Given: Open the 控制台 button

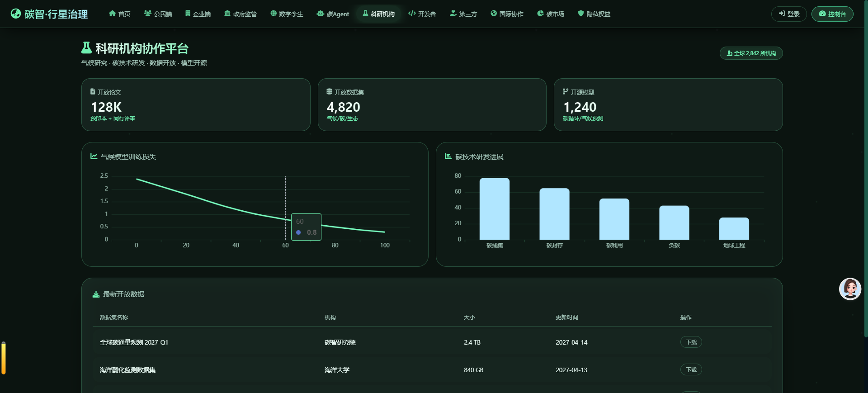Looking at the screenshot, I should point(832,14).
